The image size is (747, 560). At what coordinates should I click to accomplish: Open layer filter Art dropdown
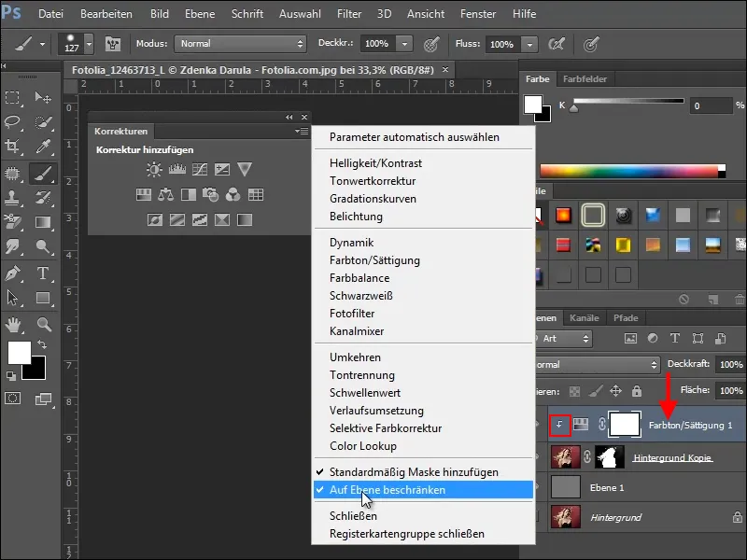pos(564,339)
